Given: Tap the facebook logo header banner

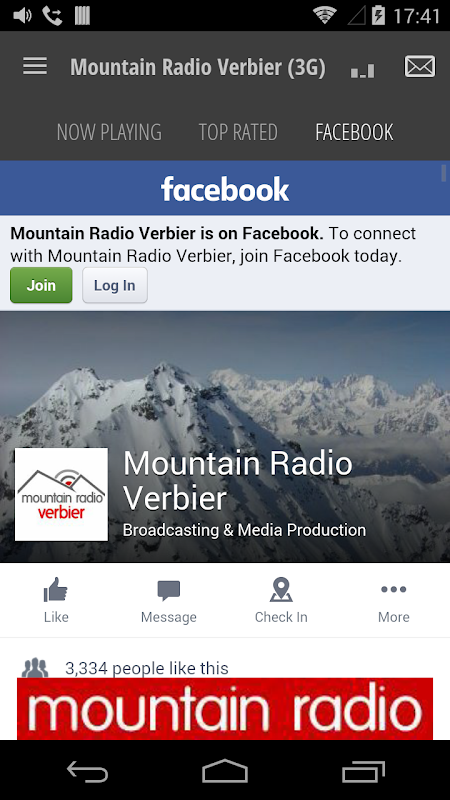Looking at the screenshot, I should click(x=225, y=188).
